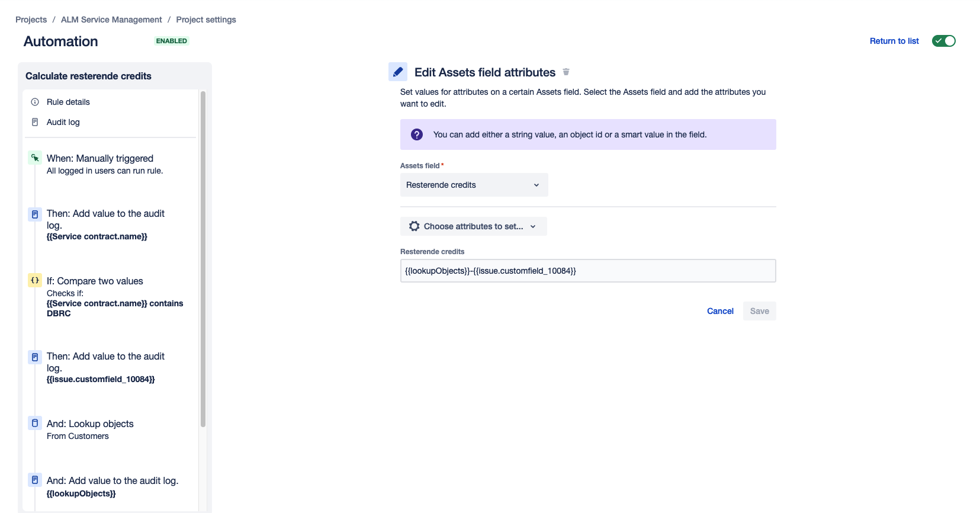This screenshot has width=980, height=513.
Task: Click the purple question mark help icon
Action: click(417, 134)
